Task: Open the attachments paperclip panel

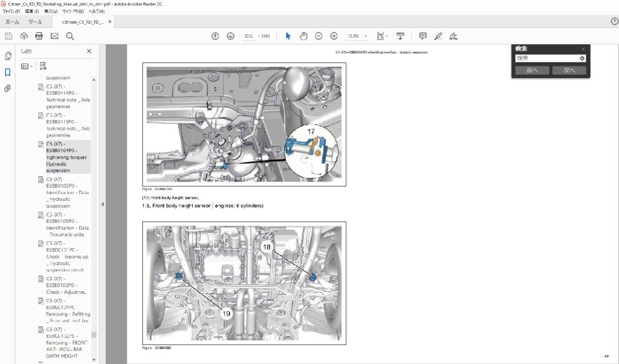Action: tap(8, 88)
